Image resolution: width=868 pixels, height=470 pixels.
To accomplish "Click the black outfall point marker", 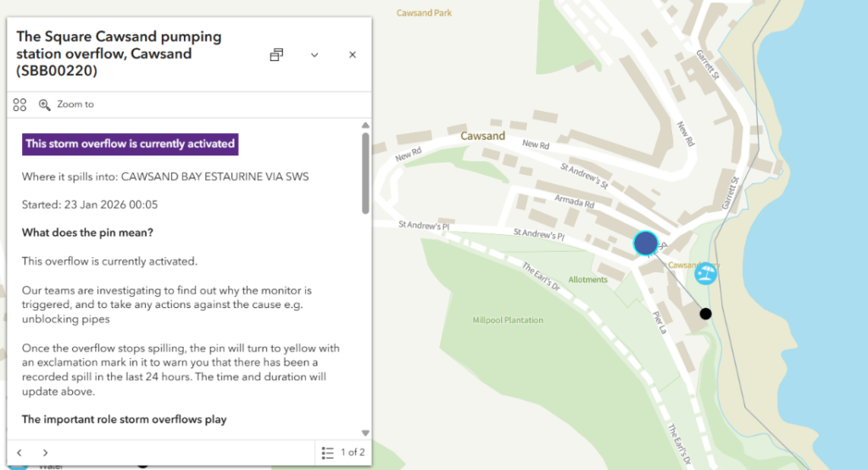I will (x=705, y=314).
